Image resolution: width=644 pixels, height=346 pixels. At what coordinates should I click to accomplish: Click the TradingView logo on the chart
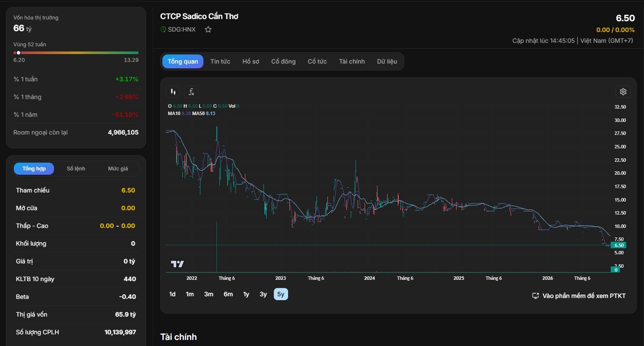(178, 264)
